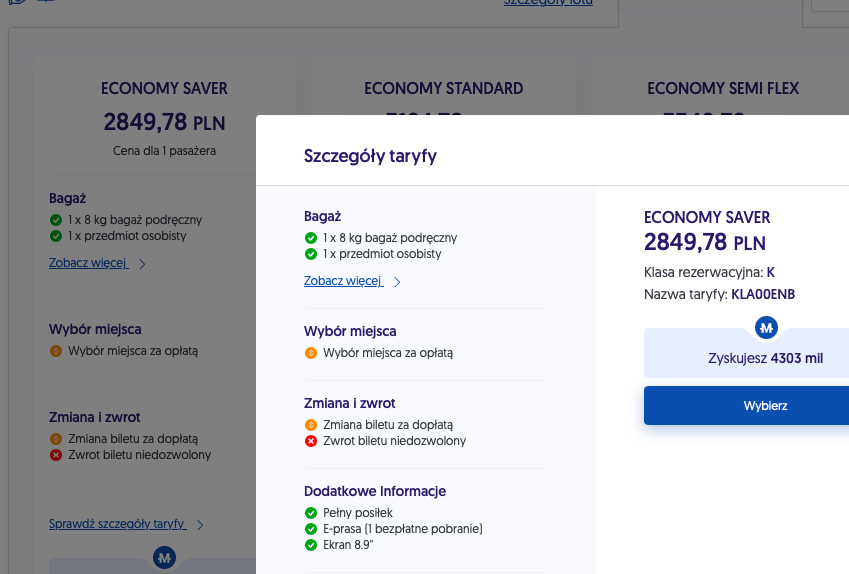The image size is (849, 574).
Task: Click the Szczegóły taryfy modal title
Action: pyautogui.click(x=370, y=156)
